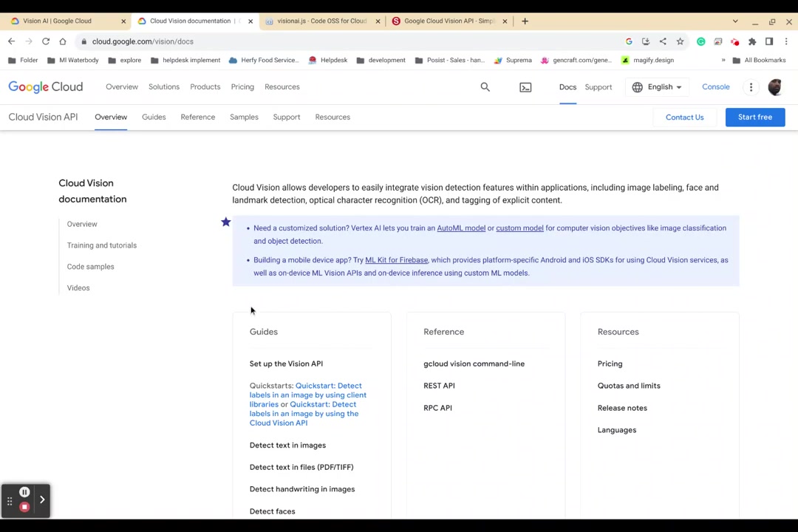Open the three-dot more options menu

pos(751,86)
